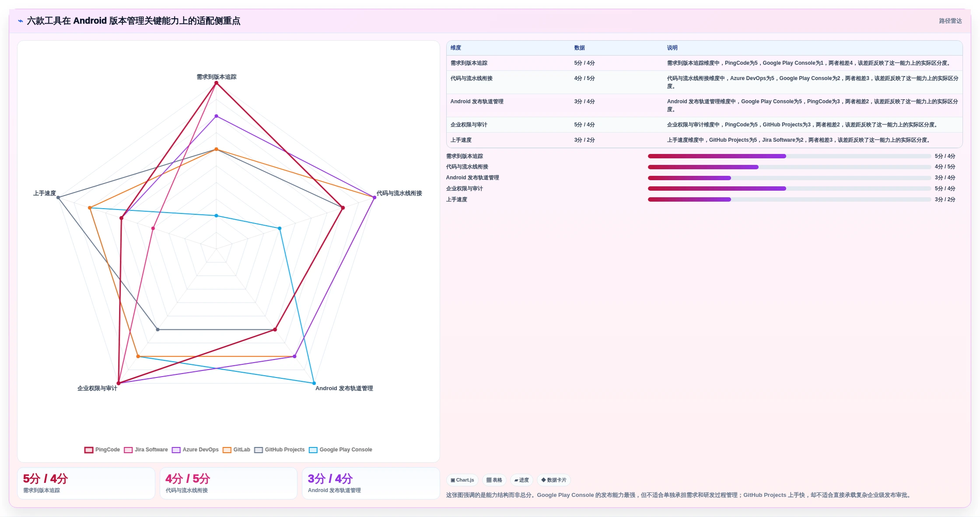Click the 路径雷达 label
Screen dimensions: 980x517
tap(950, 21)
